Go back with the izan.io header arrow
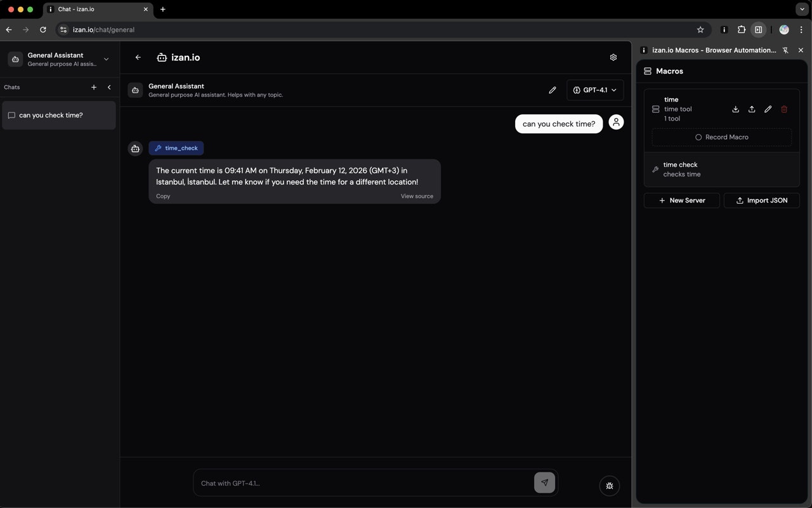This screenshot has width=812, height=508. [x=138, y=57]
